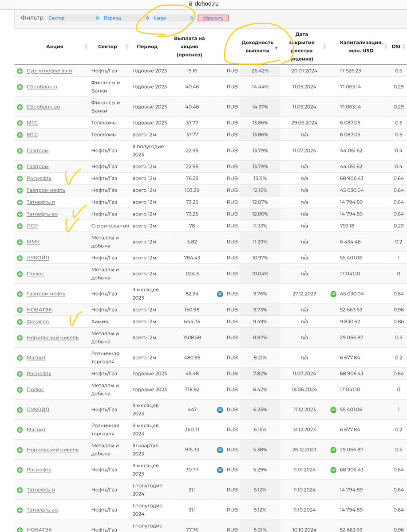Viewport: 407px width, 532px height.
Task: Open the Сбербанк-п stock link
Action: tap(42, 87)
